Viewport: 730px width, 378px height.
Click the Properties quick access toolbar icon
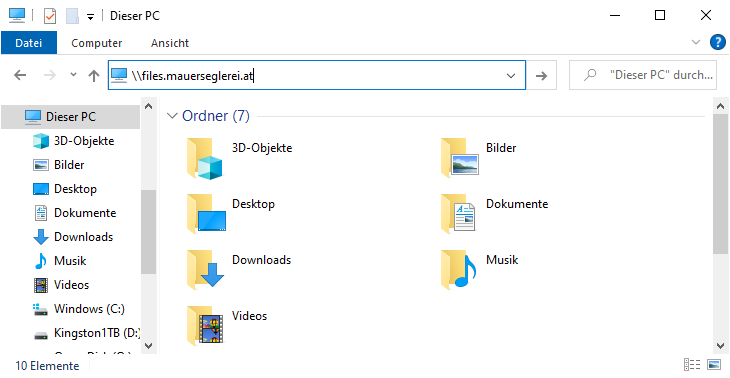point(50,16)
